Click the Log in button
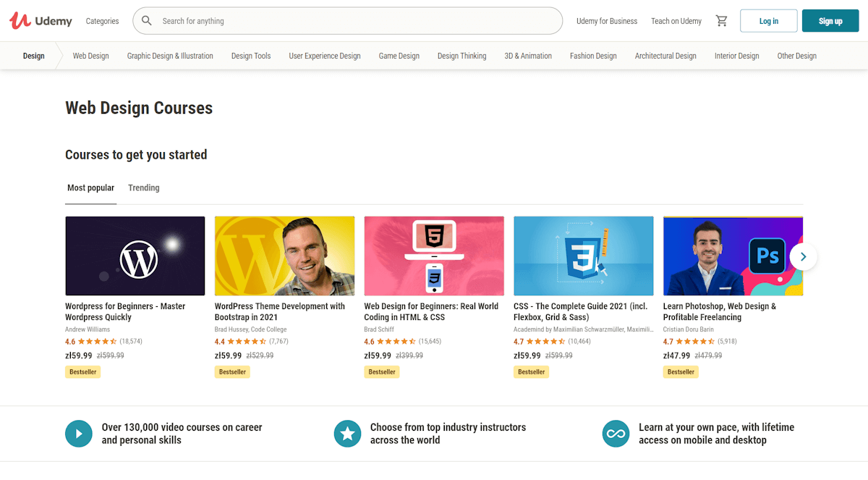The height and width of the screenshot is (480, 868). (x=769, y=21)
